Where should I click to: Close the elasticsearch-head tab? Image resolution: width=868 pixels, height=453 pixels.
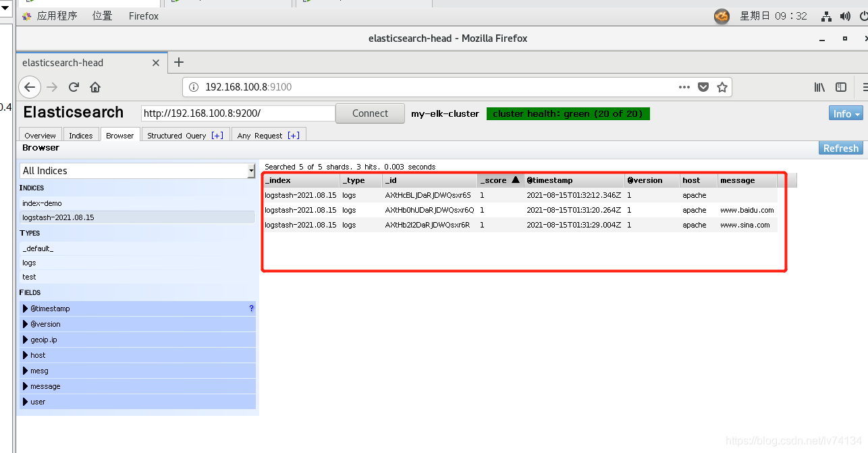[156, 63]
